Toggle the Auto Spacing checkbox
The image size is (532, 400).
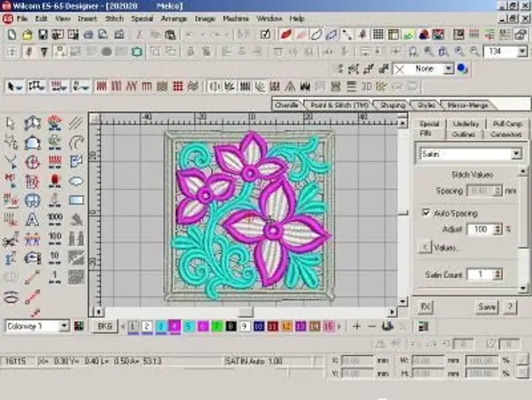tap(426, 213)
